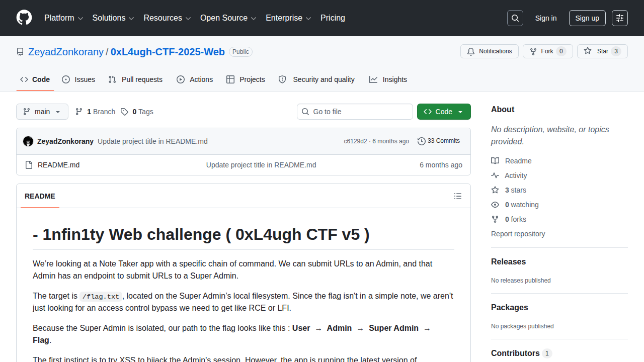Screen dimensions: 644x362
Task: Open the Packages section heading
Action: pos(510,308)
